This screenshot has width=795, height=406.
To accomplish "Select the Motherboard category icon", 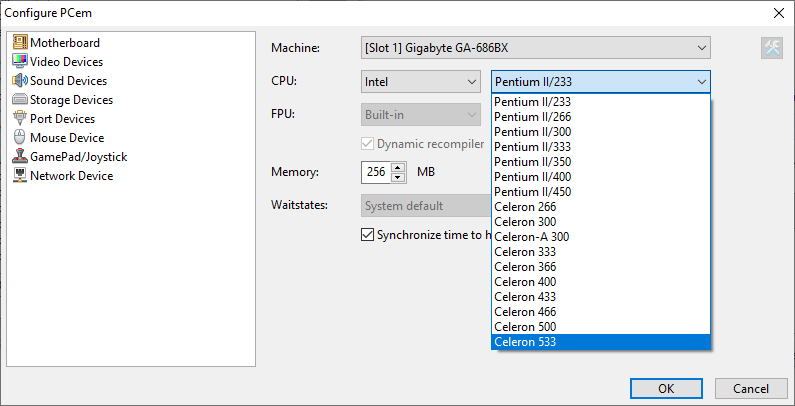I will pyautogui.click(x=20, y=43).
